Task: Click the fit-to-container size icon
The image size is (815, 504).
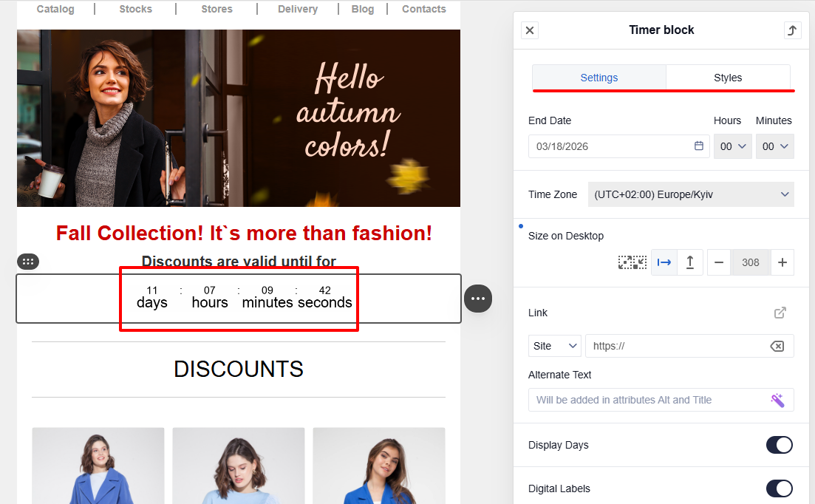Action: coord(632,262)
